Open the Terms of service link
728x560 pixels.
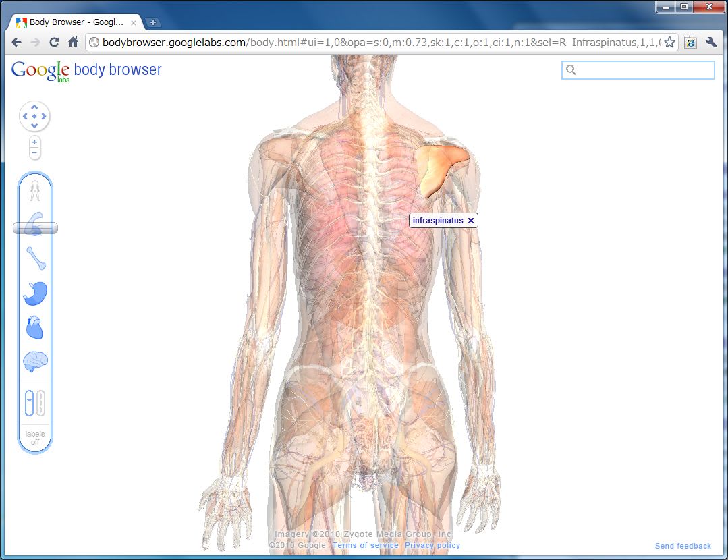coord(365,545)
